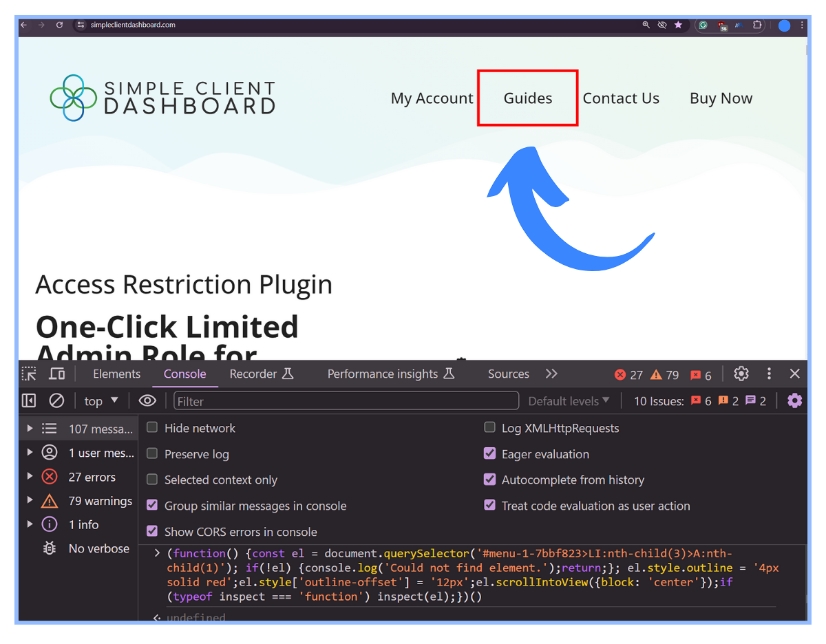Go back in the browser
The image size is (826, 644).
24,25
